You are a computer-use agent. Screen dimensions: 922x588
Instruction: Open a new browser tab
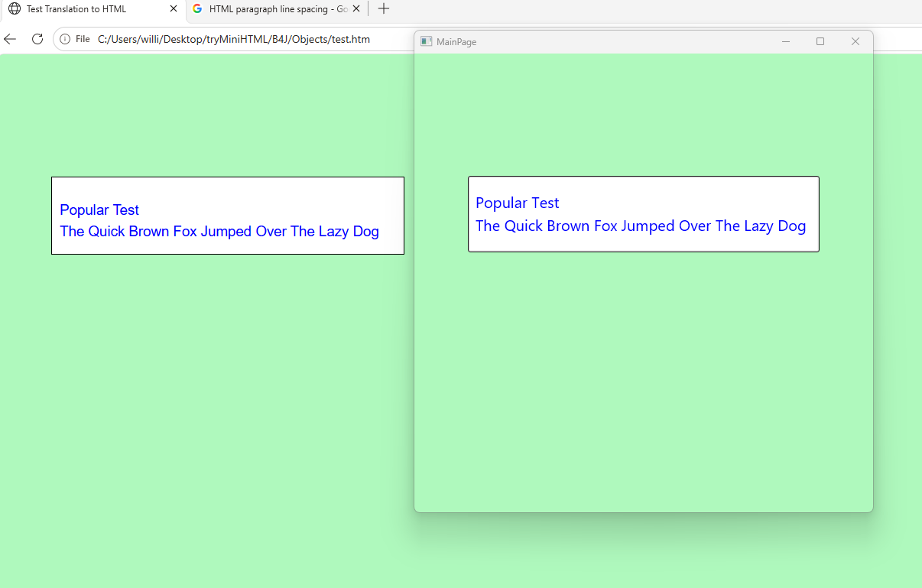pyautogui.click(x=384, y=9)
